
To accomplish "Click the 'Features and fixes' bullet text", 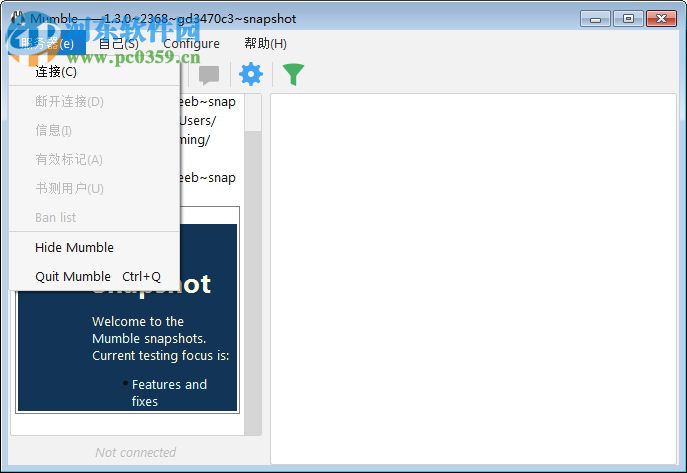I will [169, 393].
